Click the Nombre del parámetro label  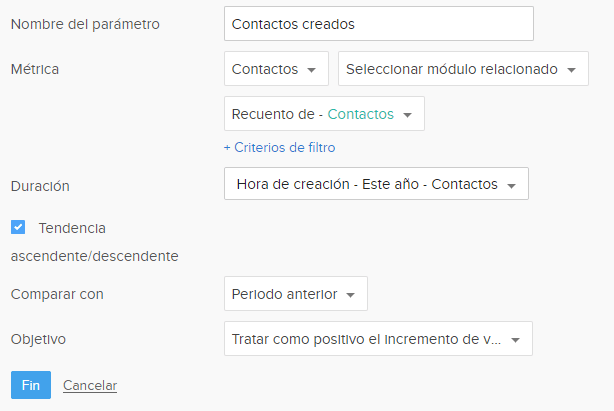pos(85,24)
